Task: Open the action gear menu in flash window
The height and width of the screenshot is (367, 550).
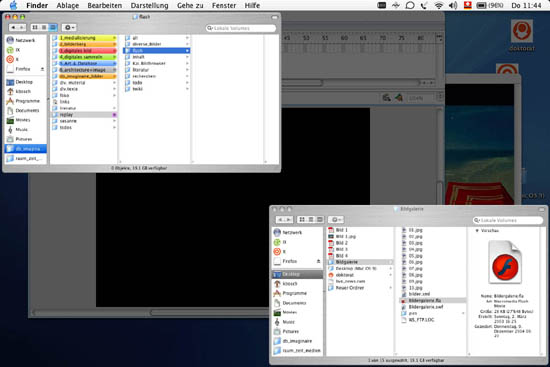Action: [x=69, y=27]
